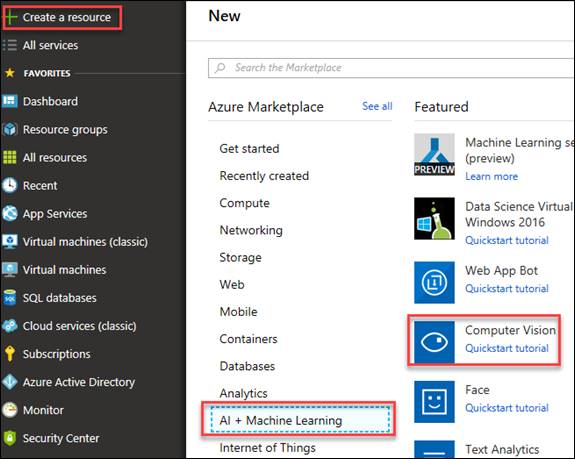Viewport: 575px width, 459px height.
Task: Click All resources label in sidebar
Action: [55, 157]
